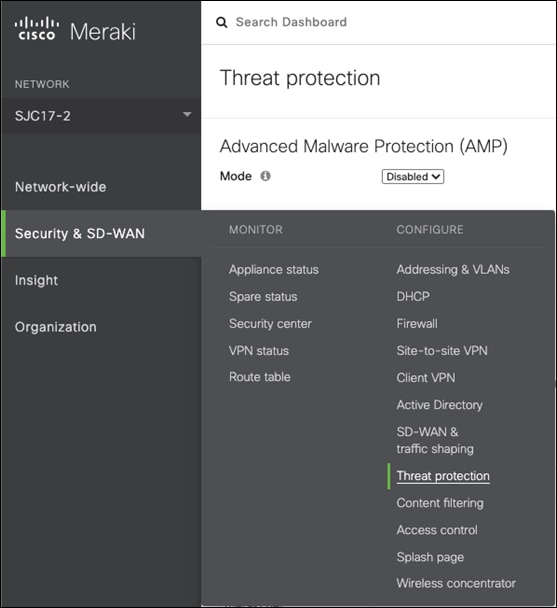Expand the SJC17-2 network dropdown arrow
The image size is (557, 608).
click(x=187, y=114)
